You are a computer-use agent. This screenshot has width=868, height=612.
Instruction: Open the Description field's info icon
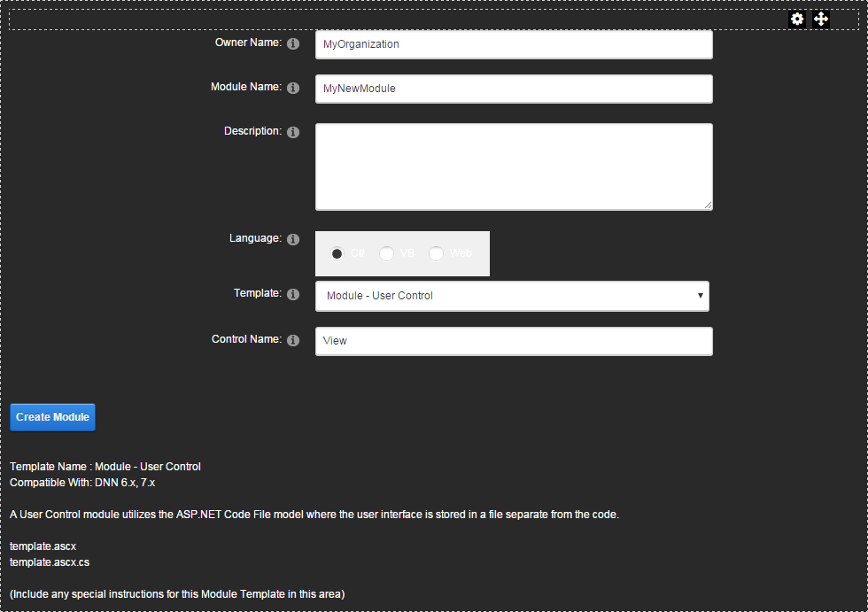(x=293, y=132)
